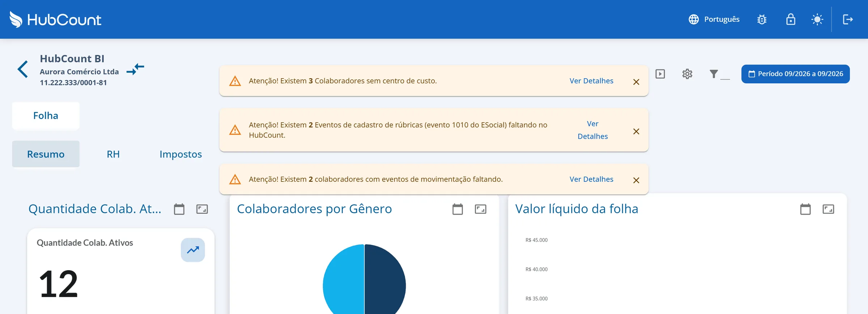Viewport: 868px width, 314px height.
Task: Click warning icon of centro de custo alert
Action: pos(235,81)
